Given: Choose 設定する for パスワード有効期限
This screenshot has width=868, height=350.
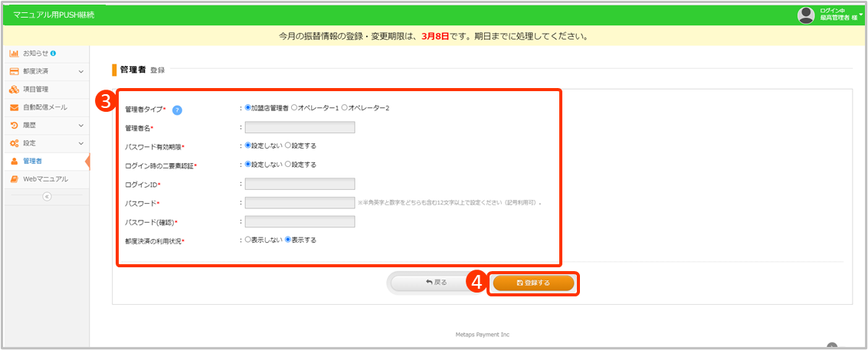Looking at the screenshot, I should tap(288, 145).
